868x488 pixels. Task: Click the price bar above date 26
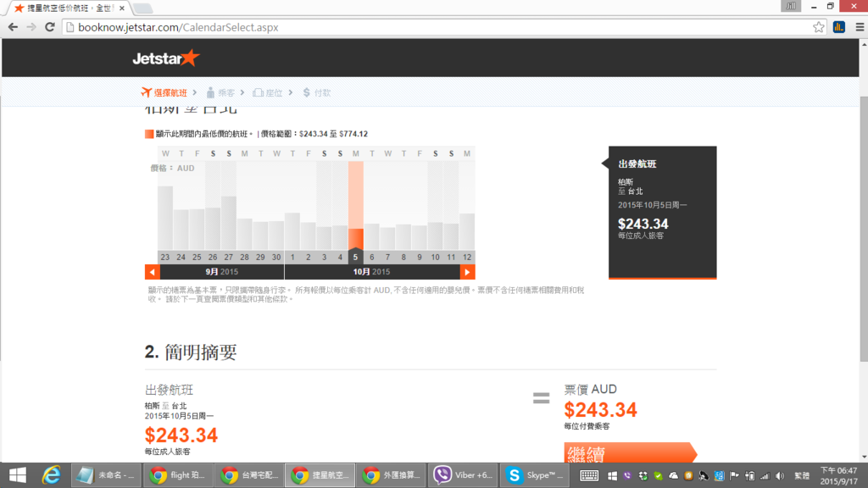(x=213, y=229)
